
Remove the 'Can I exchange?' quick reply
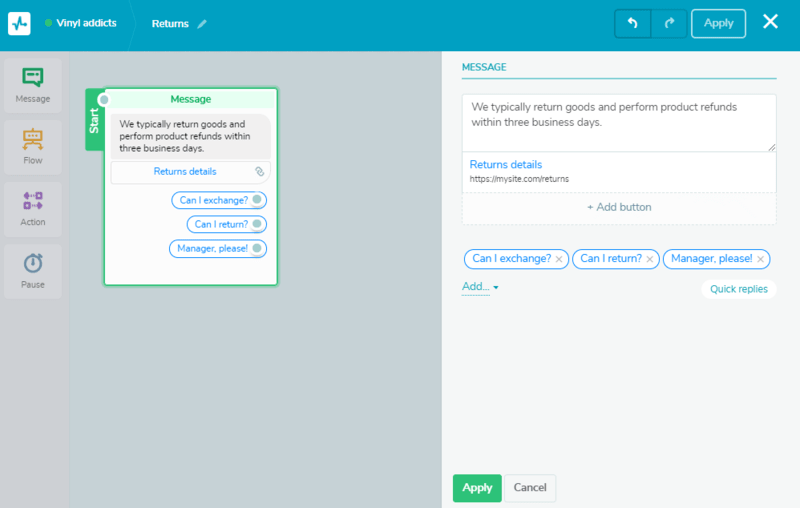(x=559, y=259)
